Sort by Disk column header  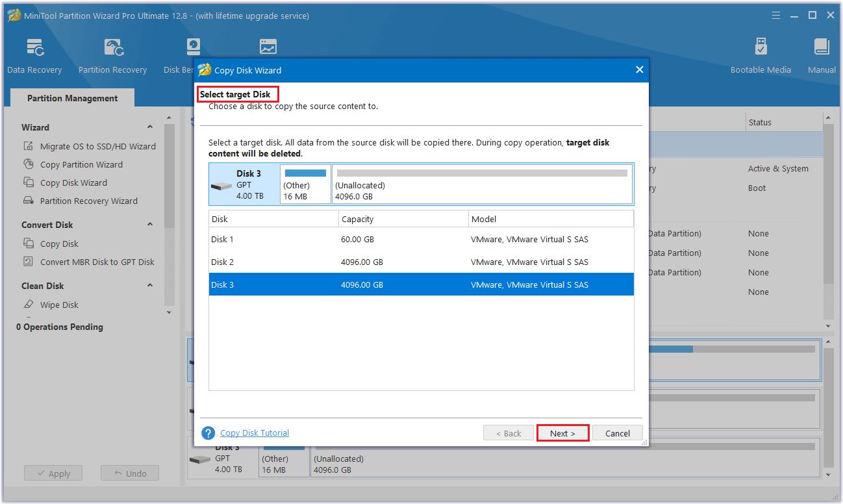coord(273,219)
